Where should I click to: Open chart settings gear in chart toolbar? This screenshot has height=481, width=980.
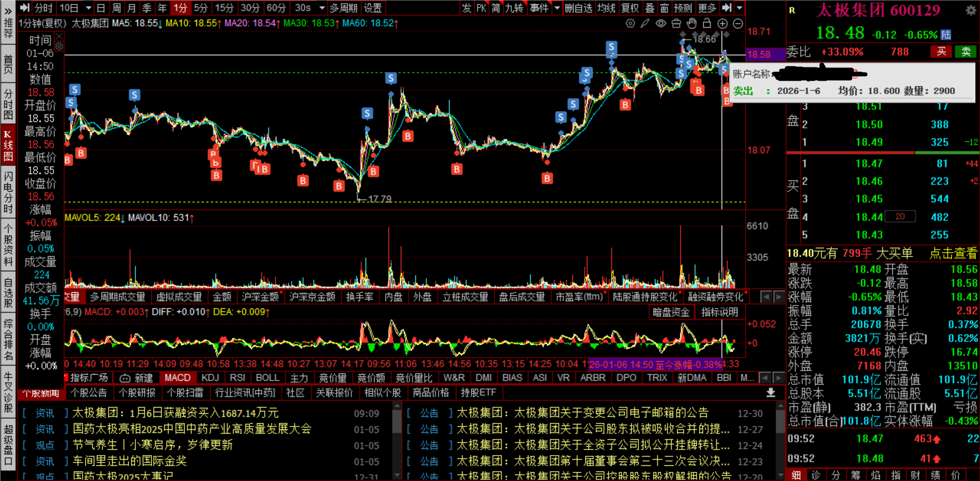[630, 23]
